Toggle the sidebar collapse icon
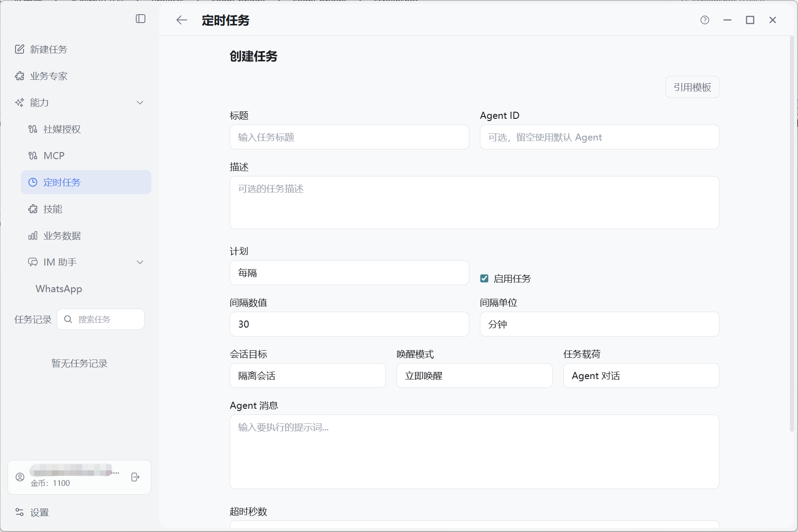The image size is (798, 532). pos(141,19)
